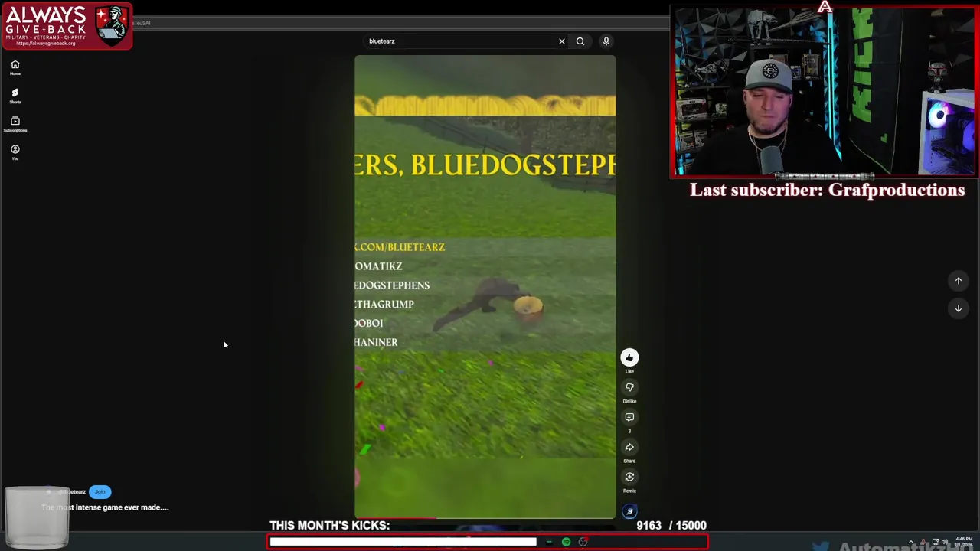This screenshot has width=980, height=551.
Task: Clear the bluetearz search text
Action: pyautogui.click(x=561, y=41)
